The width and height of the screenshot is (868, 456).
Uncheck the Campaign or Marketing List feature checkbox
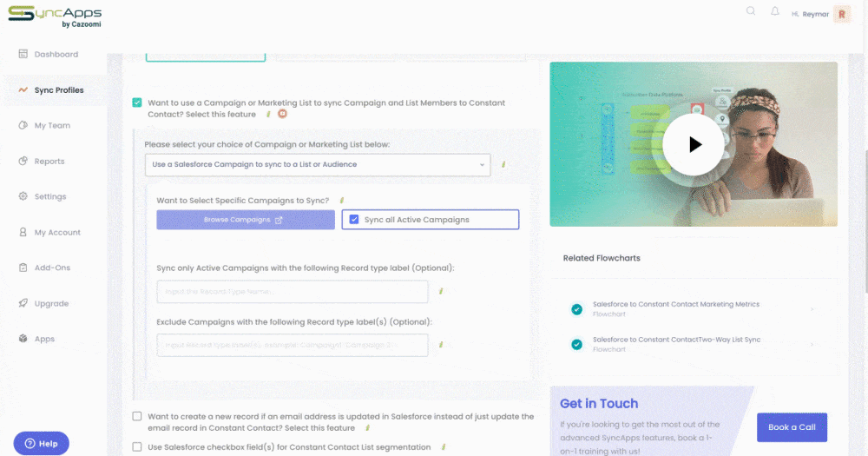[x=137, y=102]
